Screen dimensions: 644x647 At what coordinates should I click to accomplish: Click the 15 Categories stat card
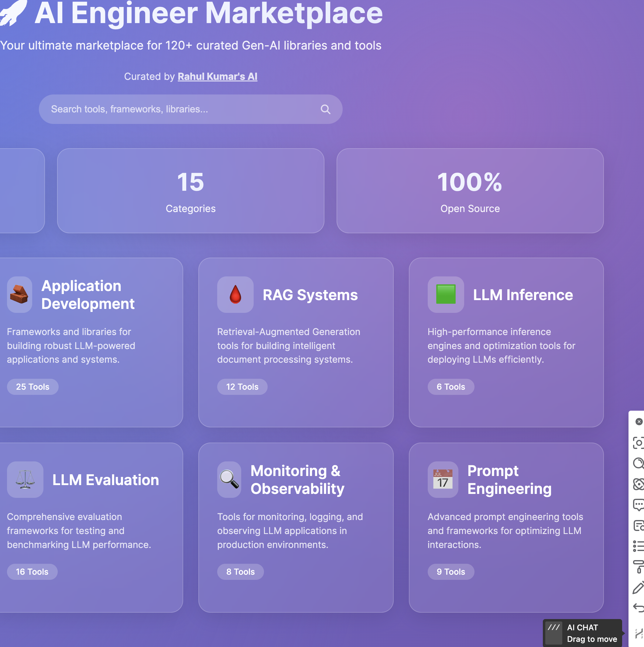[x=190, y=191]
